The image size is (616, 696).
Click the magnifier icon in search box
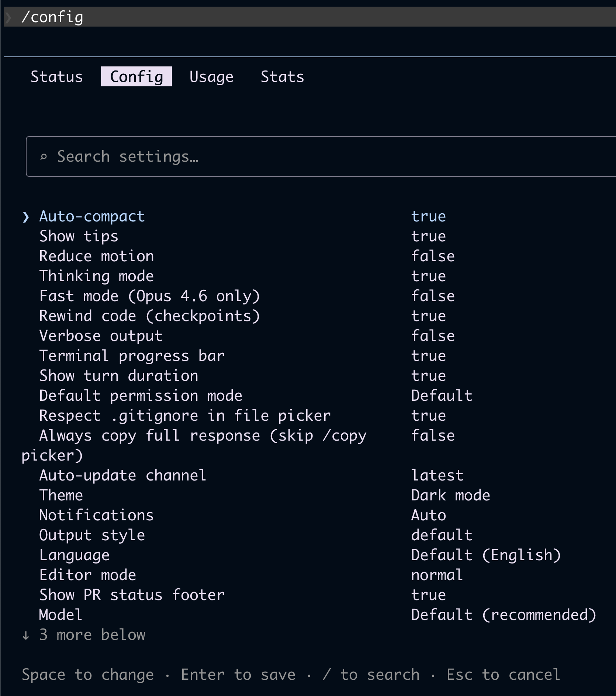click(44, 157)
